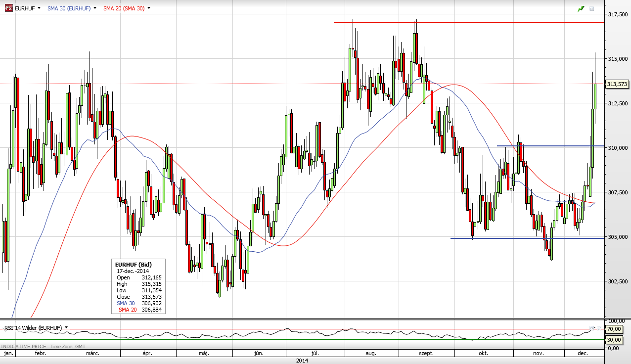The width and height of the screenshot is (631, 364).
Task: Click the RSI 30,00 level label
Action: tap(614, 340)
